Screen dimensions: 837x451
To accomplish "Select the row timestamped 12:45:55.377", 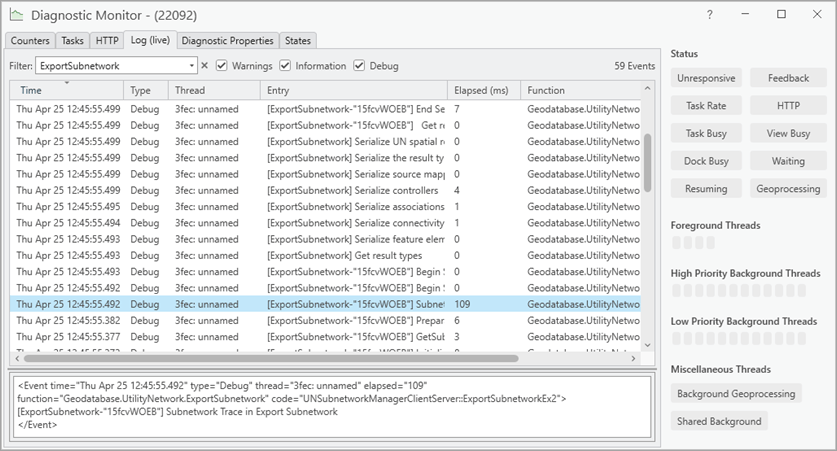I will (x=325, y=337).
